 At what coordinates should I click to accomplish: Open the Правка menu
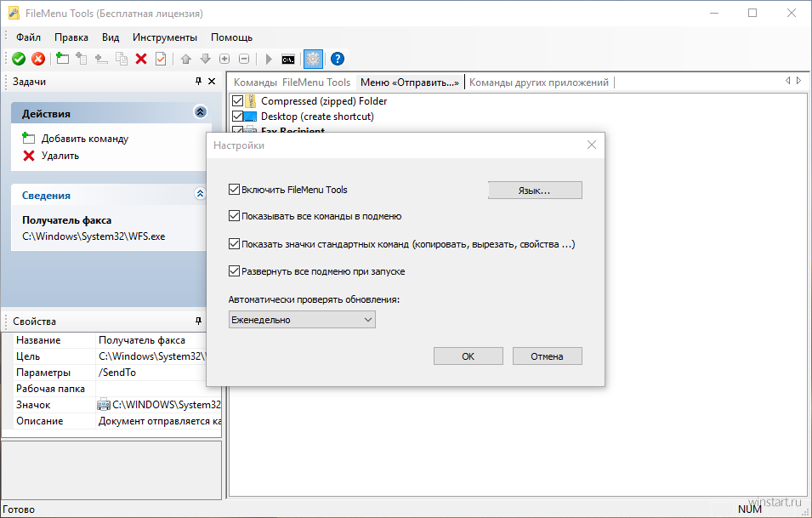71,37
